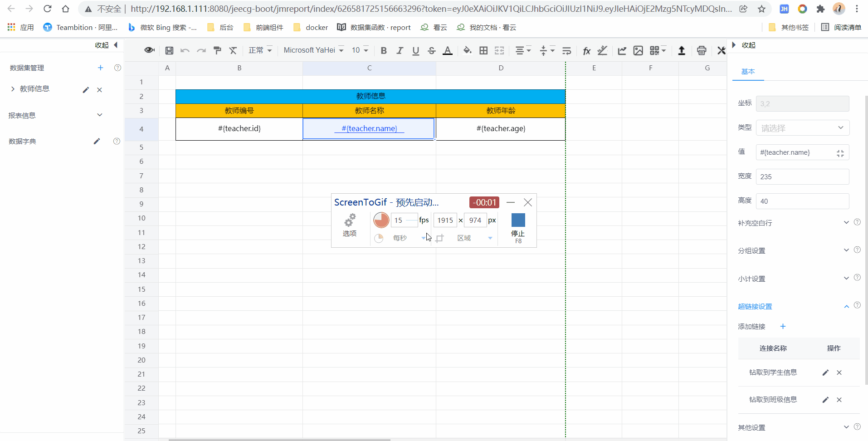Open ScreenToGif 选项 options
The width and height of the screenshot is (868, 441).
pos(349,225)
